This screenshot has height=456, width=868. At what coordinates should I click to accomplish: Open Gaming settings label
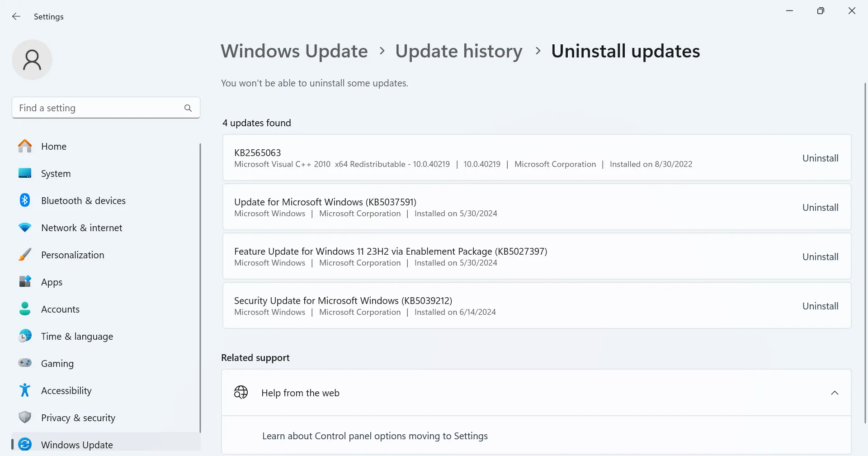57,364
